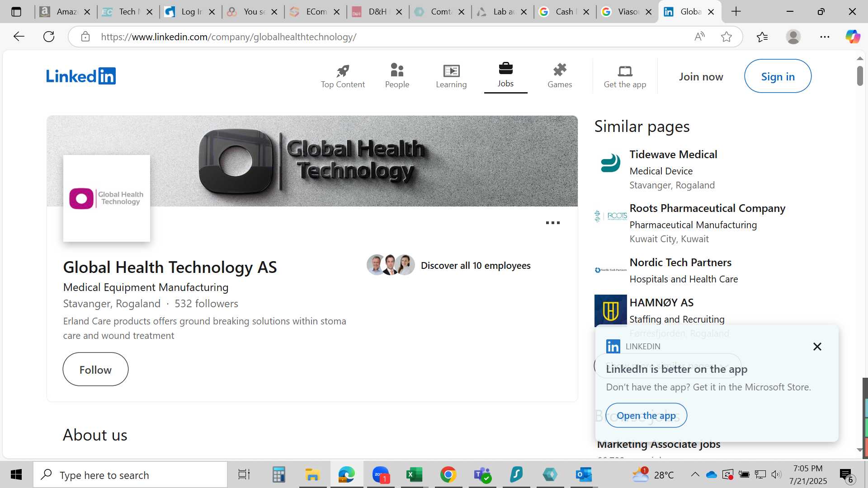Screen dimensions: 868x488
Task: Go back with the browser back arrow
Action: (x=19, y=37)
